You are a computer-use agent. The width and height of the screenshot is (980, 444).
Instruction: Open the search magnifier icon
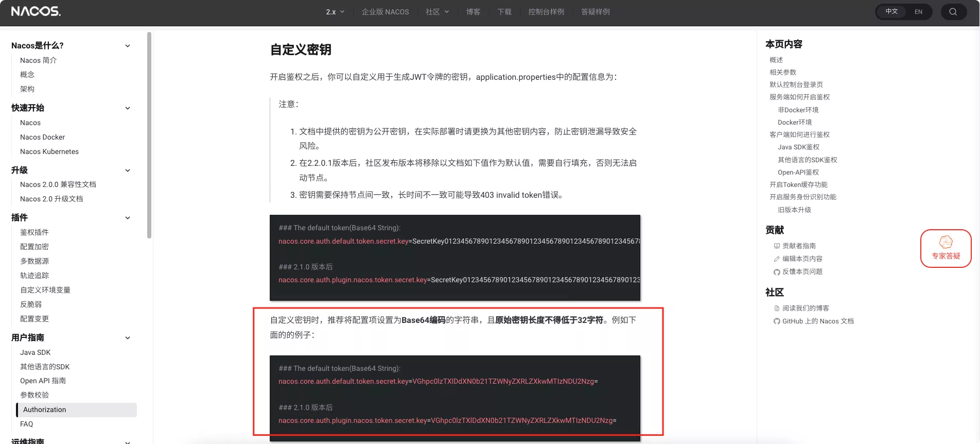pyautogui.click(x=953, y=12)
